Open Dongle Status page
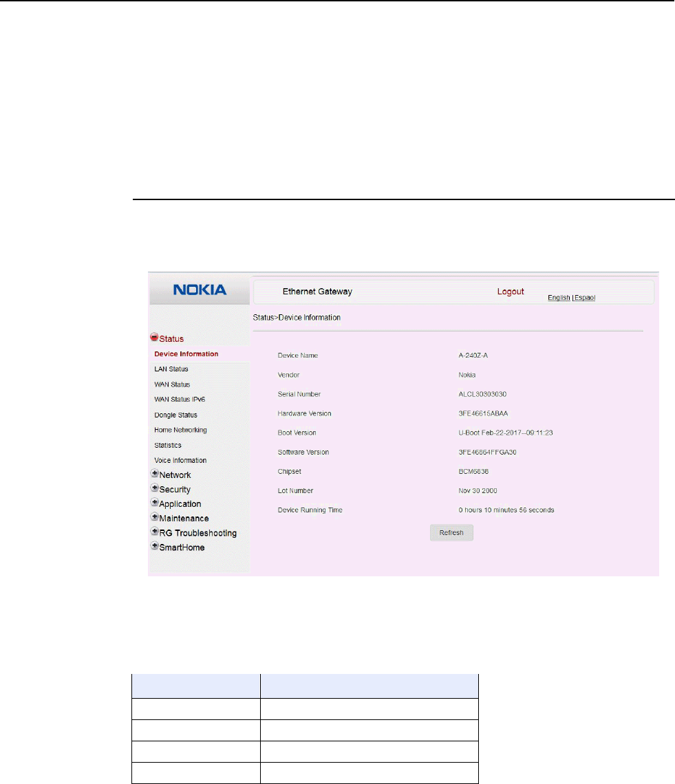 (x=175, y=415)
